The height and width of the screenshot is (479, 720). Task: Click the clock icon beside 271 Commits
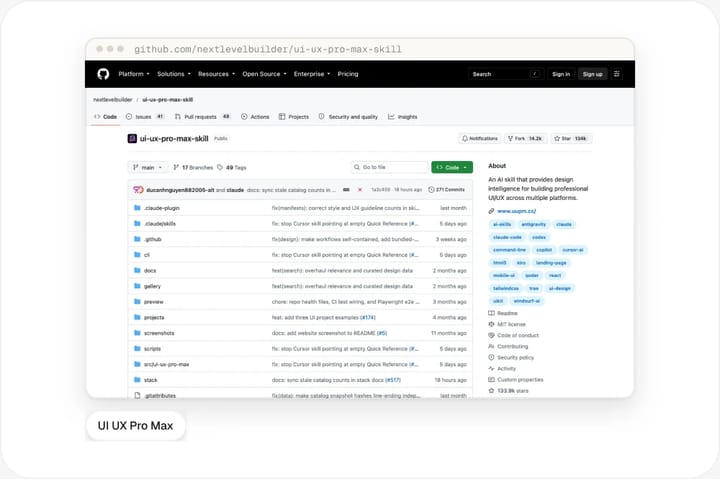coord(431,190)
